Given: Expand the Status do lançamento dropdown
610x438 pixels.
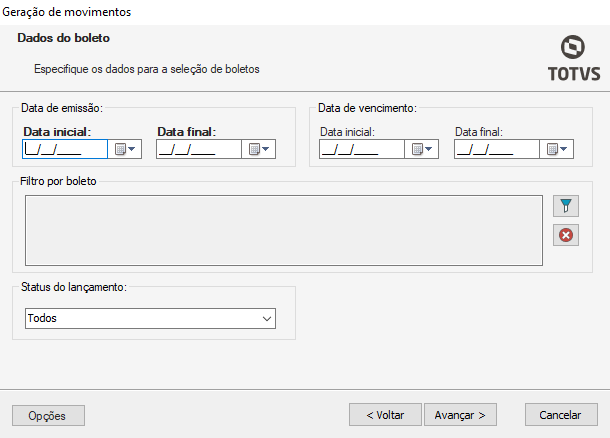Looking at the screenshot, I should 266,319.
